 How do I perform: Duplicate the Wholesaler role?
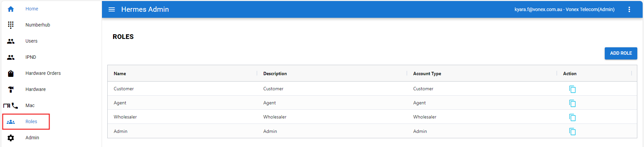(x=572, y=117)
